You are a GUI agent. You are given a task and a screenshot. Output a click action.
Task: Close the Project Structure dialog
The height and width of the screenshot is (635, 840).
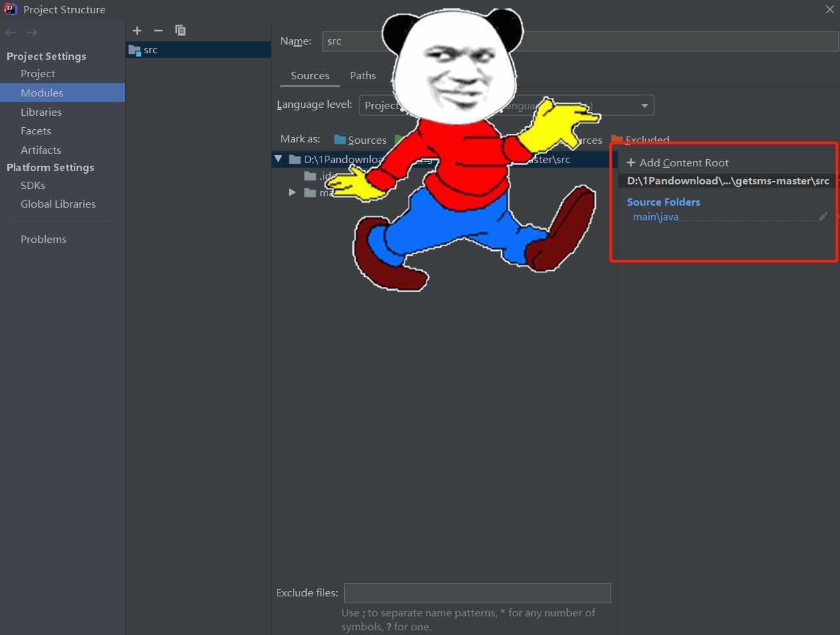click(x=829, y=9)
